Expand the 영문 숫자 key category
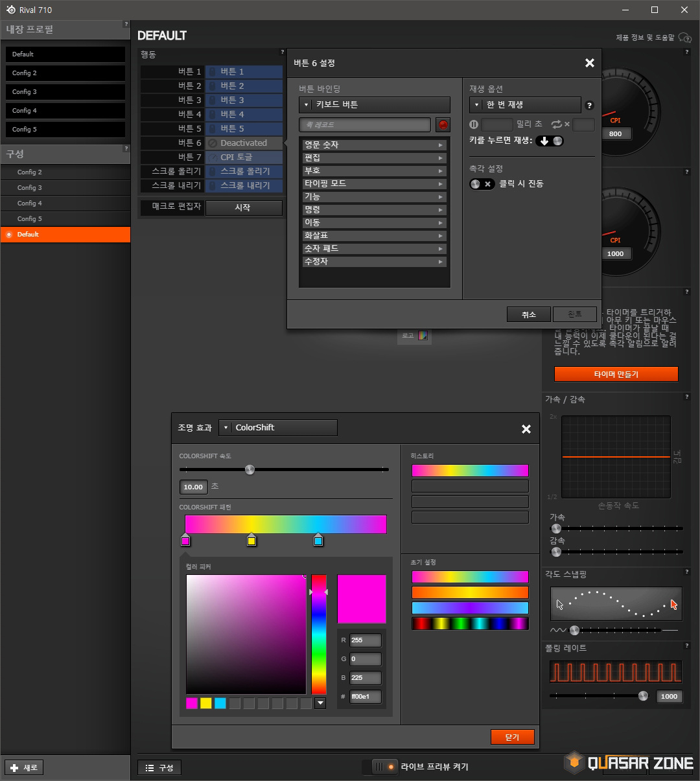The width and height of the screenshot is (700, 781). coord(375,145)
